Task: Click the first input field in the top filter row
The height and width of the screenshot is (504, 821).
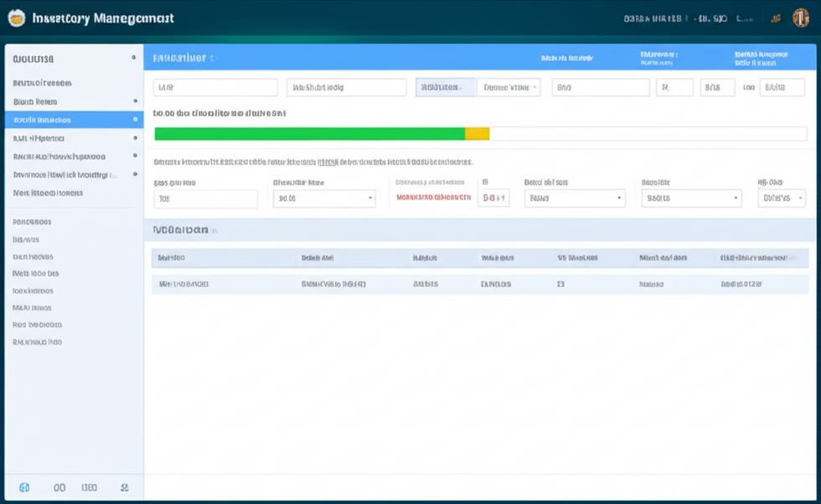Action: tap(215, 87)
